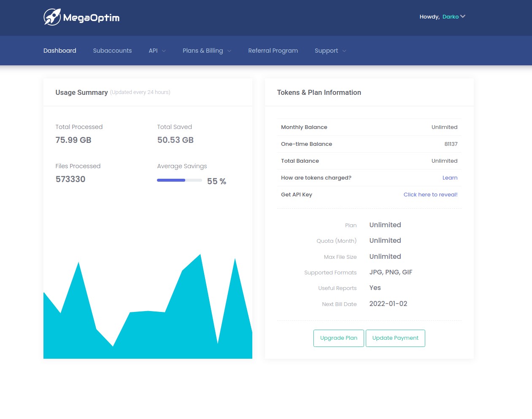The image size is (532, 419).
Task: Click the Learn link for token charges
Action: 450,178
